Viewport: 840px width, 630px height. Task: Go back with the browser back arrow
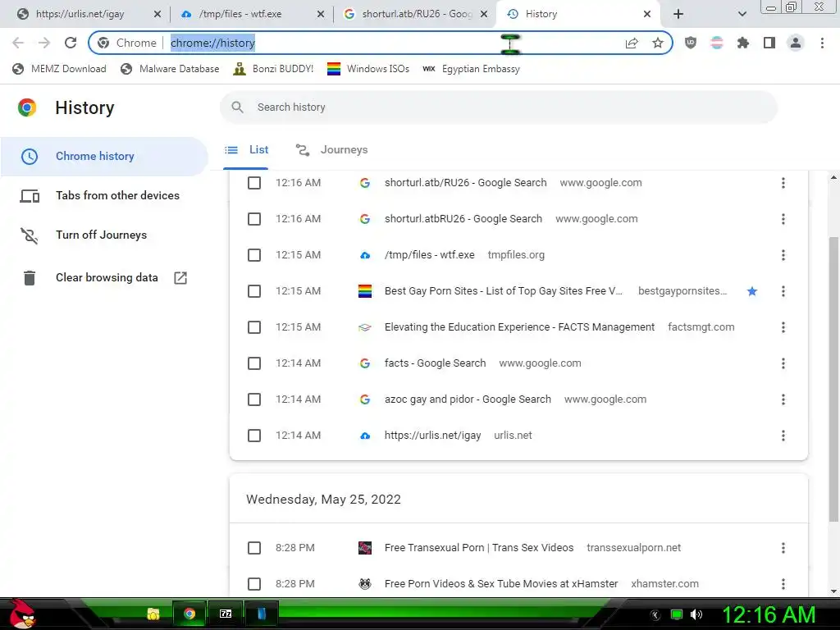pyautogui.click(x=18, y=43)
